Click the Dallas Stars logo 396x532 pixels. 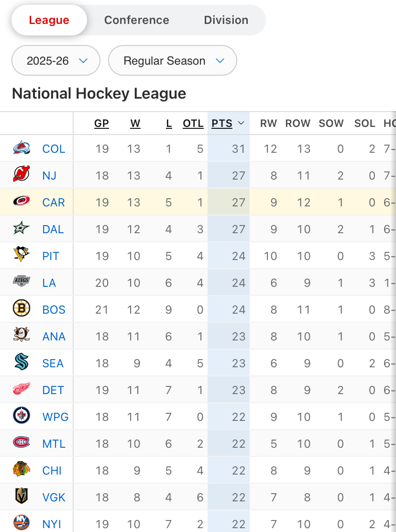coord(22,229)
